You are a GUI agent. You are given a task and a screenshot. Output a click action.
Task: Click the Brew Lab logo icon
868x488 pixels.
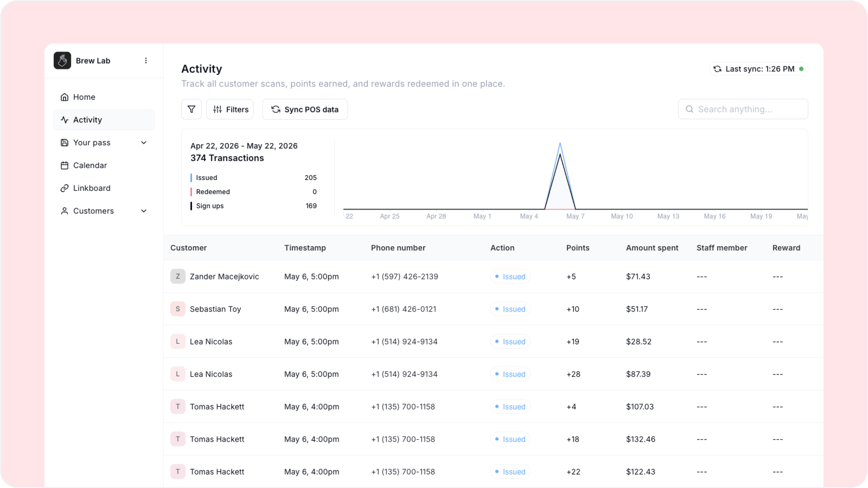click(62, 60)
